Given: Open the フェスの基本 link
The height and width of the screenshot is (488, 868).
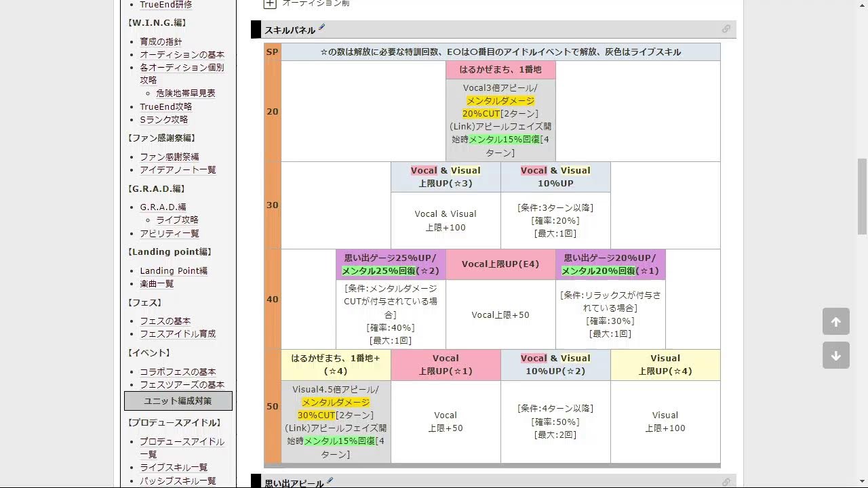Looking at the screenshot, I should (x=165, y=321).
